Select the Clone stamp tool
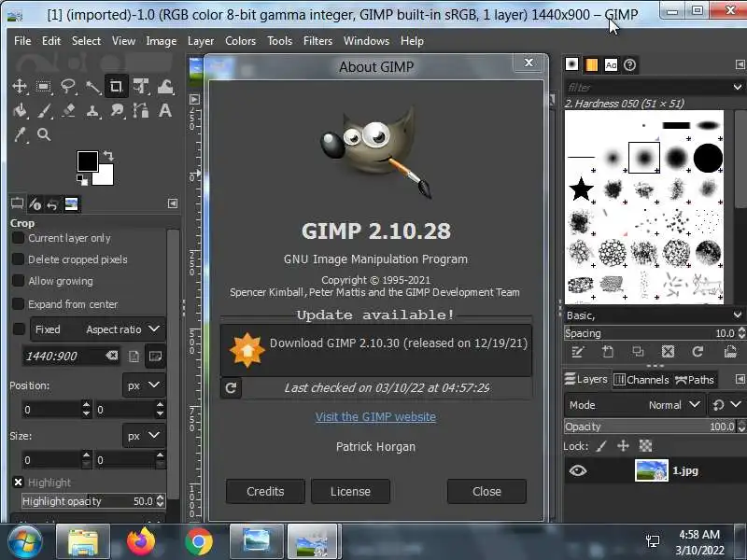This screenshot has height=560, width=747. (92, 110)
